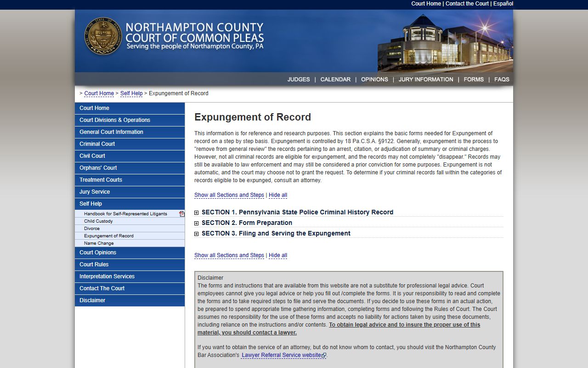Select General Court Information in sidebar
588x368 pixels.
(x=130, y=132)
